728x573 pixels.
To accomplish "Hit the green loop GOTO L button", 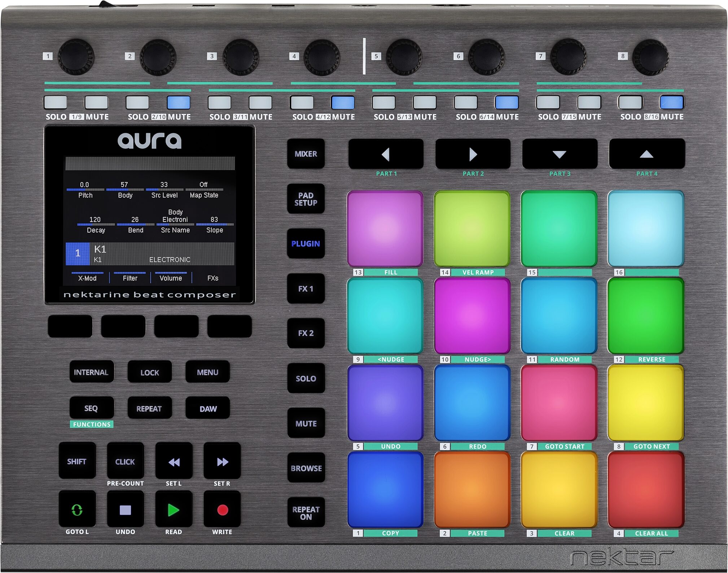I will 77,509.
